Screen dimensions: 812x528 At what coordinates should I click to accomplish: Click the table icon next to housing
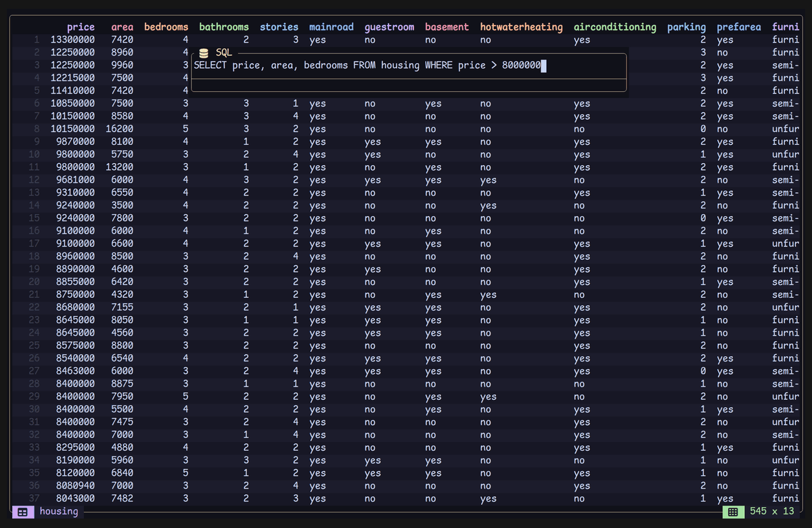coord(22,512)
